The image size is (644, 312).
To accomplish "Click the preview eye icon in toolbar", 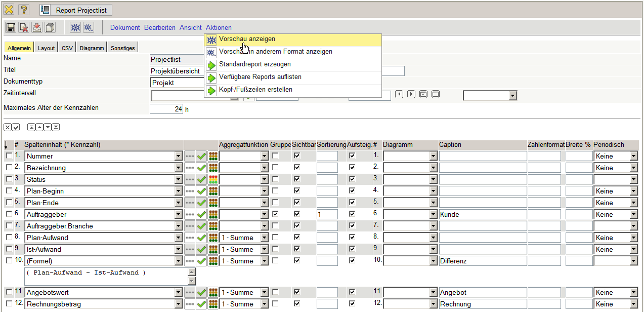I will (75, 28).
